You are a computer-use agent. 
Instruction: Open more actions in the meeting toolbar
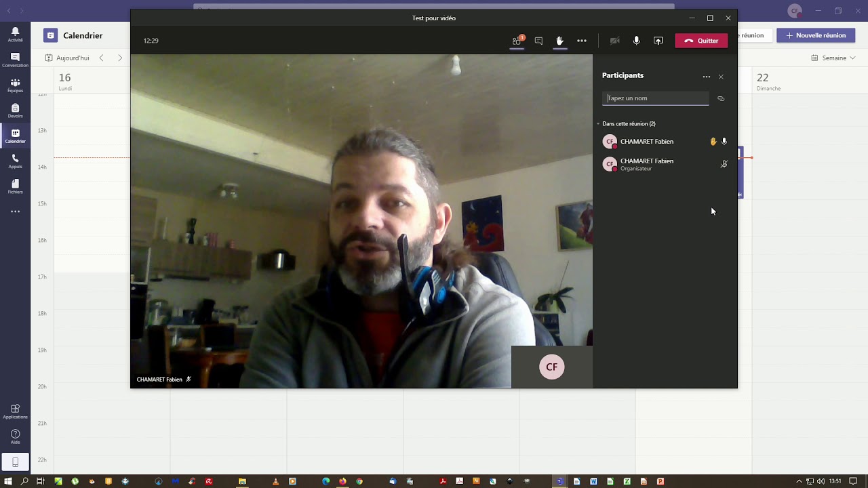click(582, 41)
